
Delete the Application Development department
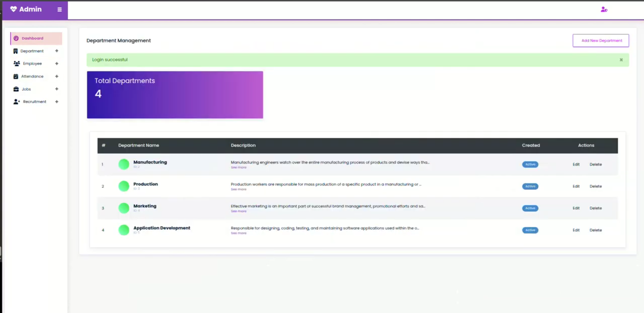pyautogui.click(x=595, y=230)
